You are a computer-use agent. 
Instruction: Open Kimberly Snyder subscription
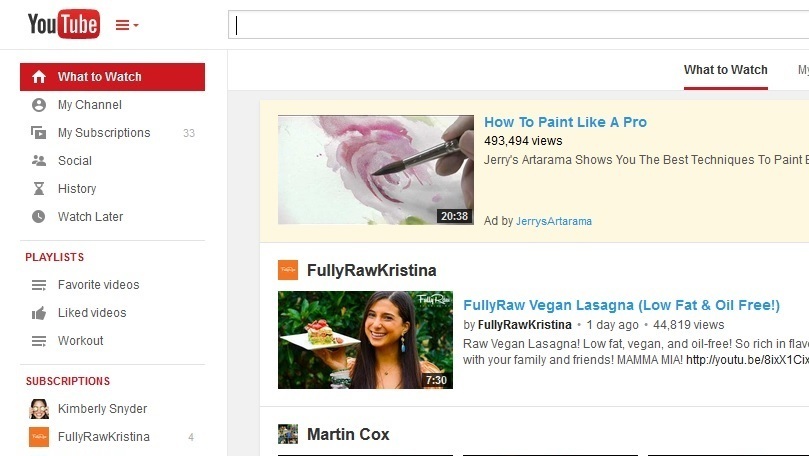tap(102, 409)
